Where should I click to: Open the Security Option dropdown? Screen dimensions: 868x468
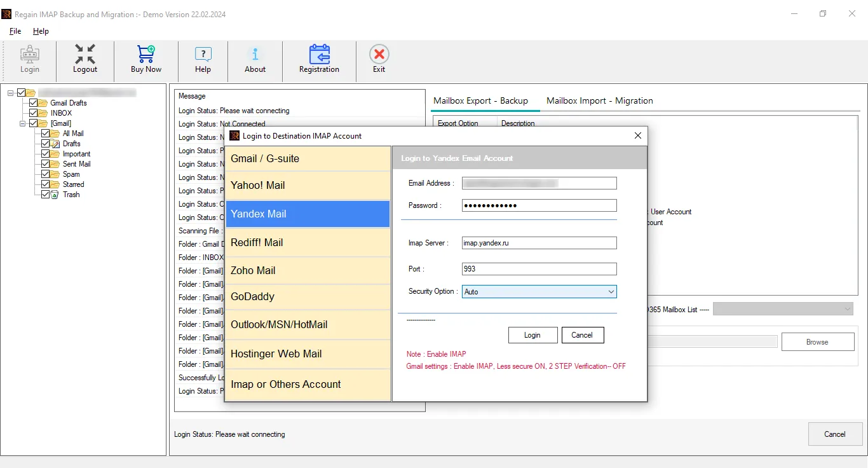pyautogui.click(x=539, y=291)
